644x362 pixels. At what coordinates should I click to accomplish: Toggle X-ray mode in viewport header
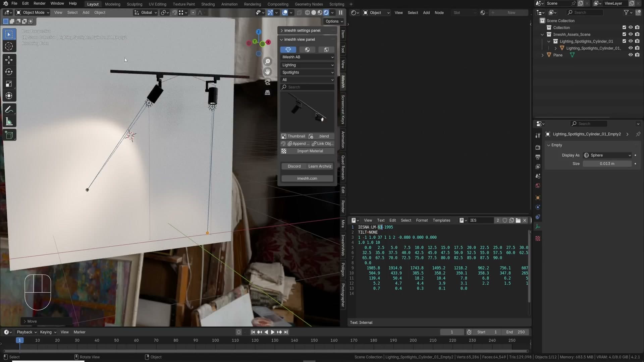(x=299, y=12)
